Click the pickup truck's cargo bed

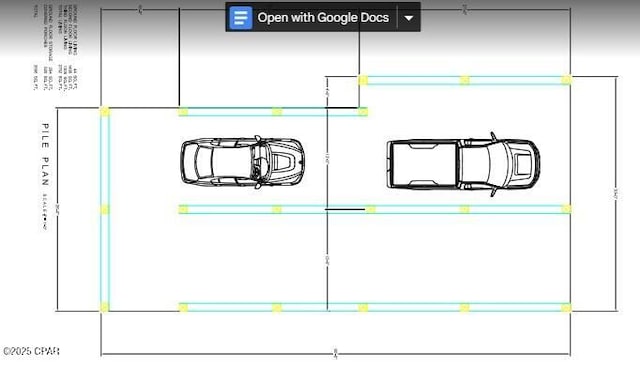pos(423,164)
